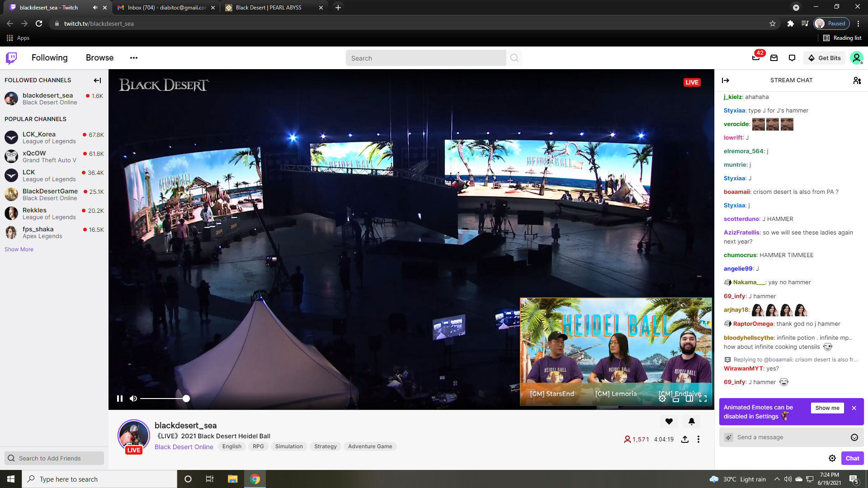868x488 pixels.
Task: Click the heart follow icon
Action: [669, 422]
